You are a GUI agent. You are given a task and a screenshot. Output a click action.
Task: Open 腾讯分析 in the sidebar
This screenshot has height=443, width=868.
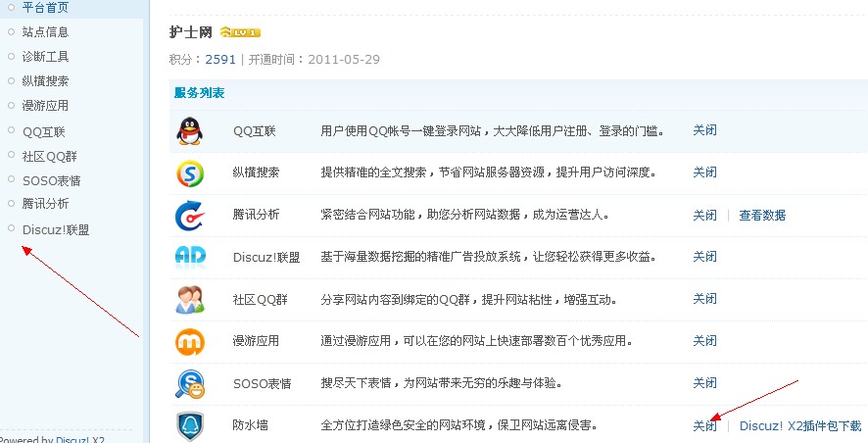click(45, 204)
